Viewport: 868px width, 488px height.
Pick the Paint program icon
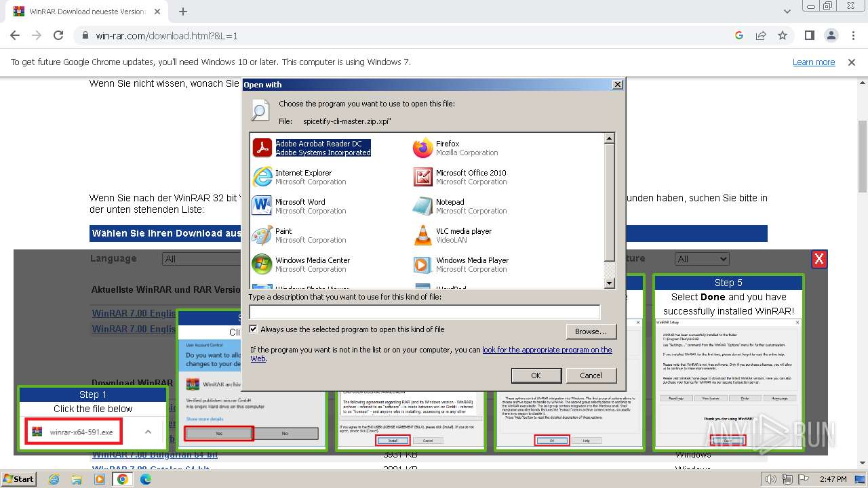pyautogui.click(x=262, y=235)
